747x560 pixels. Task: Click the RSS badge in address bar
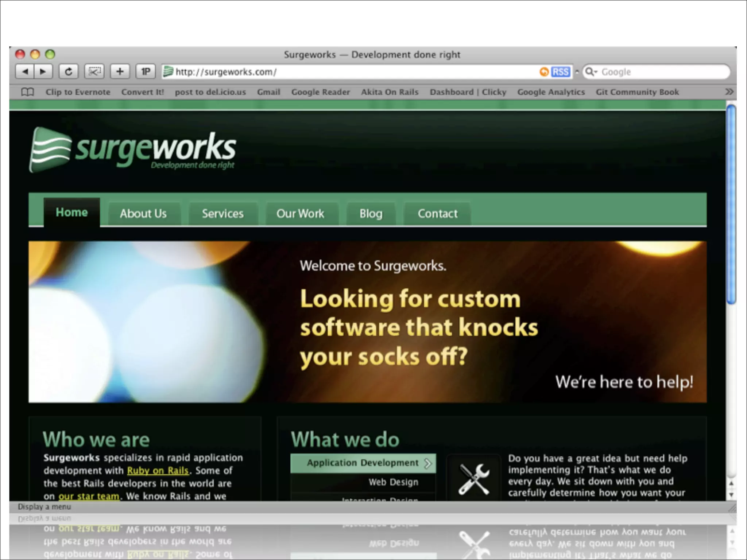click(x=561, y=72)
